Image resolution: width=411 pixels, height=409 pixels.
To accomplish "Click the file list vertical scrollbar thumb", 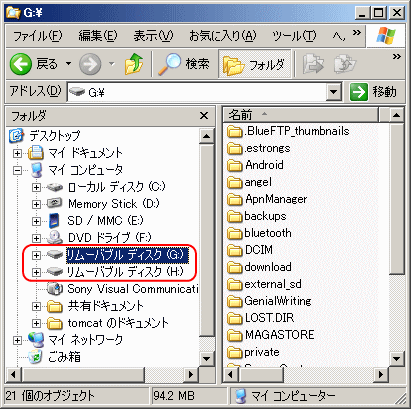I will (396, 199).
